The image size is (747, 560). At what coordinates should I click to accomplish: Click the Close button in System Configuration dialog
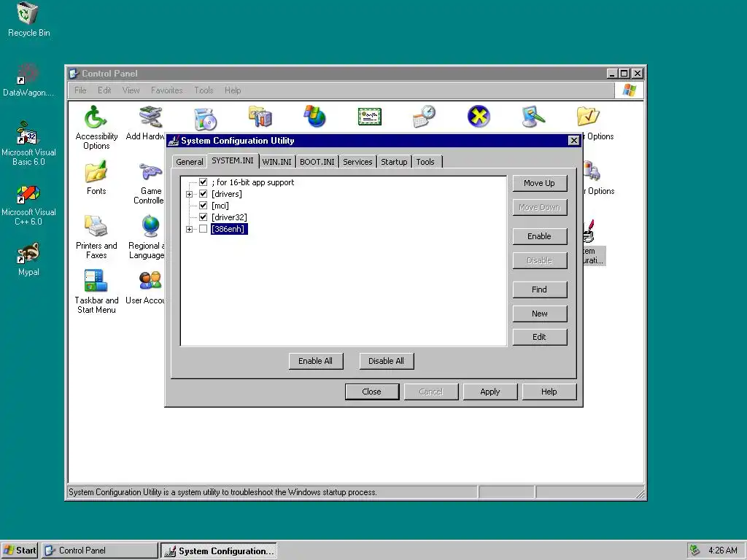coord(371,392)
